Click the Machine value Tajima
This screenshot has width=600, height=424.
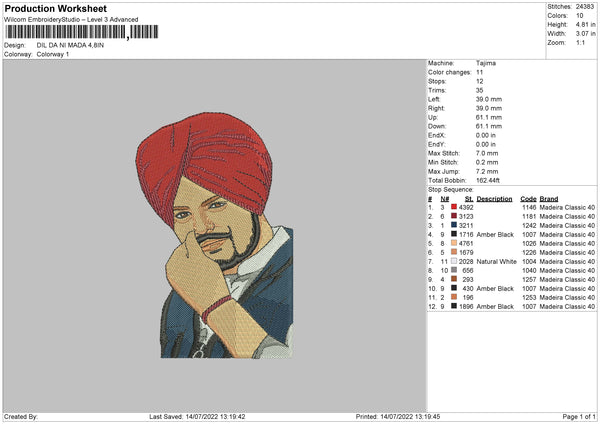[x=486, y=63]
